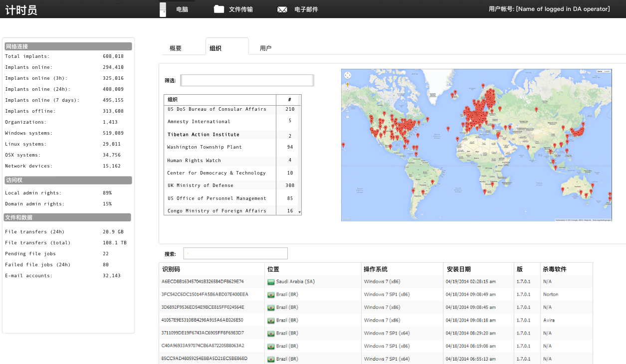Viewport: 626px width, 364px height.
Task: Click the Saudi Arabia flag icon
Action: 271,282
